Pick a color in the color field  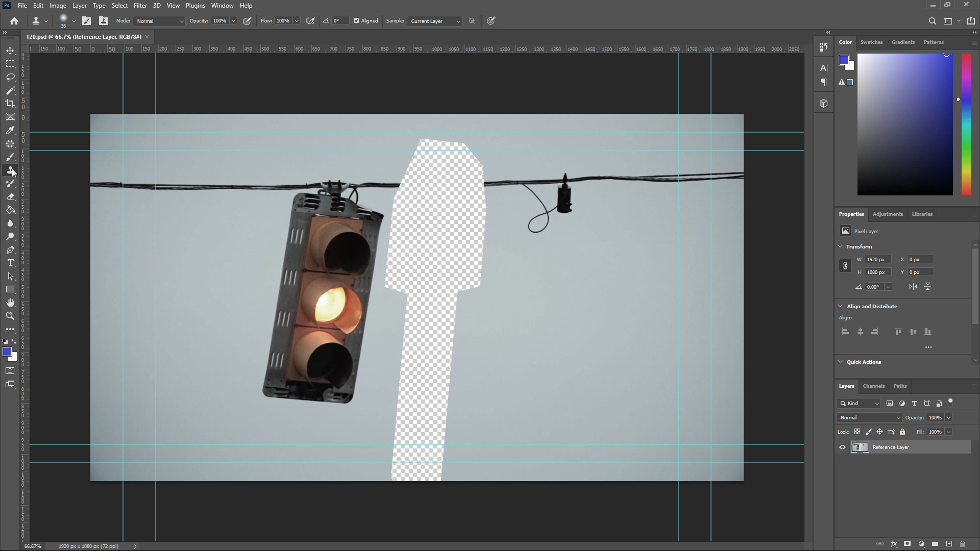905,124
